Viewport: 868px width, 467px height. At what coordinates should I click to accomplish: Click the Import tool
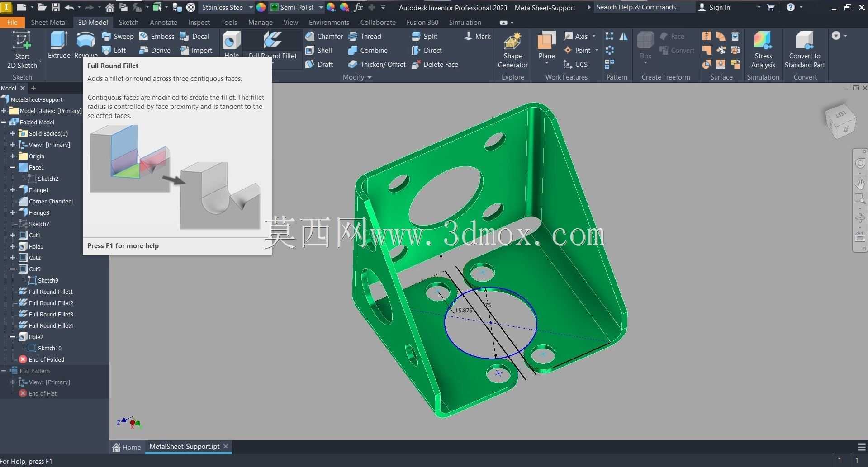point(196,51)
